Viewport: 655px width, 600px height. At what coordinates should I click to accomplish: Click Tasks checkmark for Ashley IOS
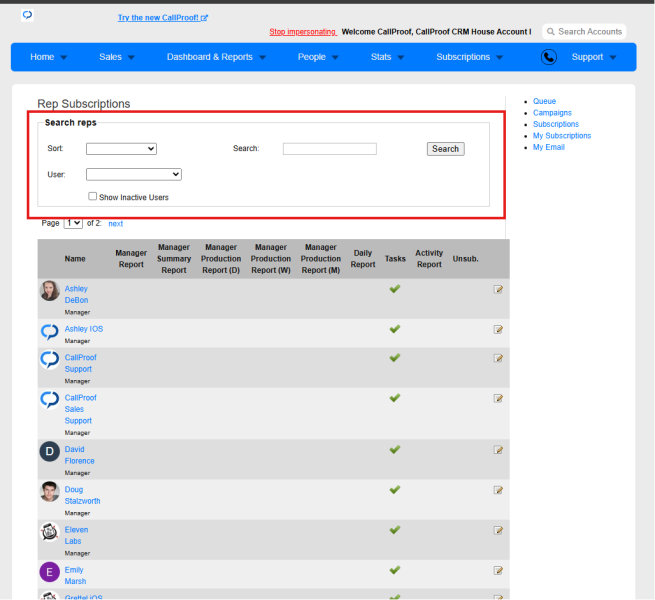[395, 329]
